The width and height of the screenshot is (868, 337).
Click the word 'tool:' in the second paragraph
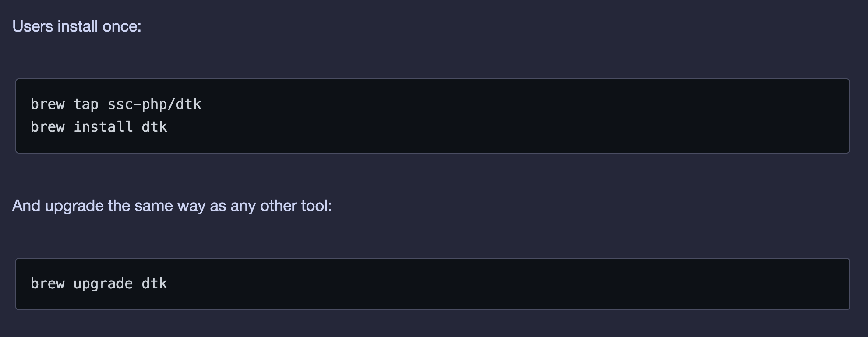(316, 206)
